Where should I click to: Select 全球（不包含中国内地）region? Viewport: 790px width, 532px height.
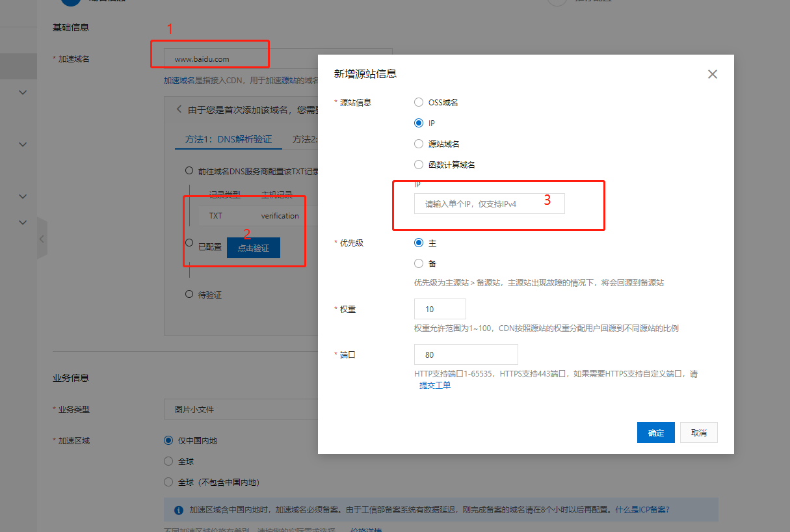(168, 482)
